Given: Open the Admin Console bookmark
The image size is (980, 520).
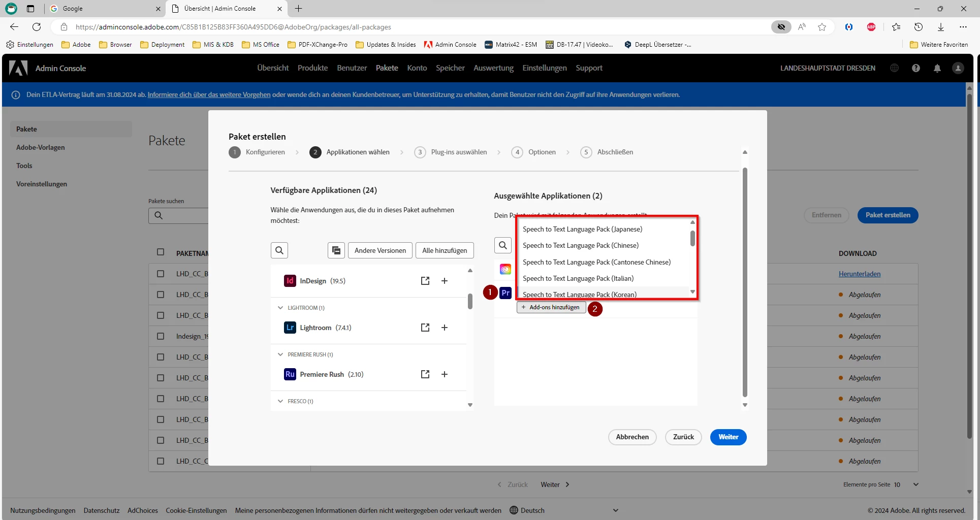Looking at the screenshot, I should click(450, 45).
